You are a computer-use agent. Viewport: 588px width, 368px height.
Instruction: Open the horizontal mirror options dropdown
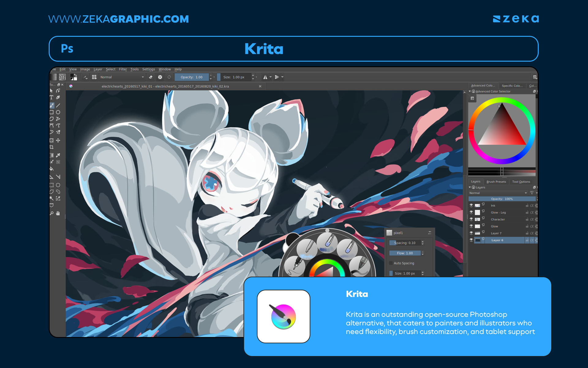pos(270,77)
